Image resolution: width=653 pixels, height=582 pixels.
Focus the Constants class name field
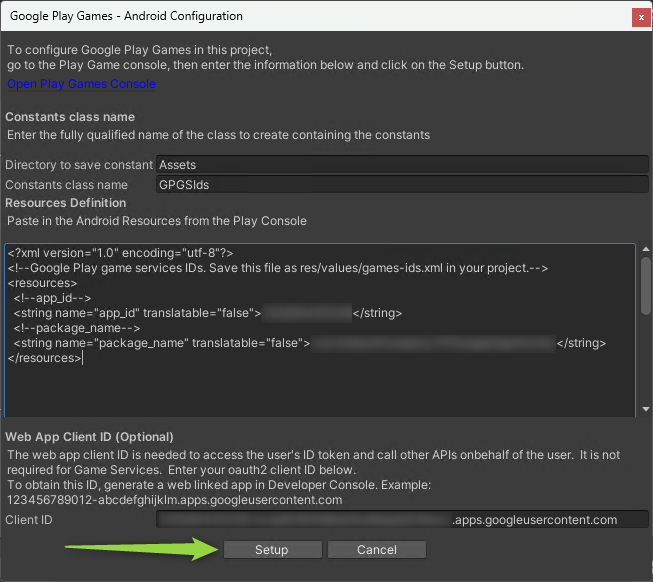pyautogui.click(x=402, y=184)
